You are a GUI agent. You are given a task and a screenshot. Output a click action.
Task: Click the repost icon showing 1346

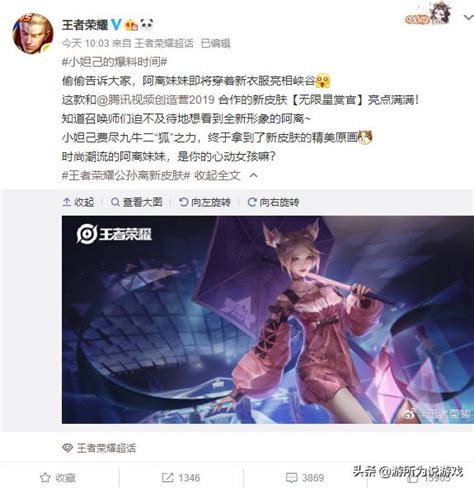(x=181, y=478)
